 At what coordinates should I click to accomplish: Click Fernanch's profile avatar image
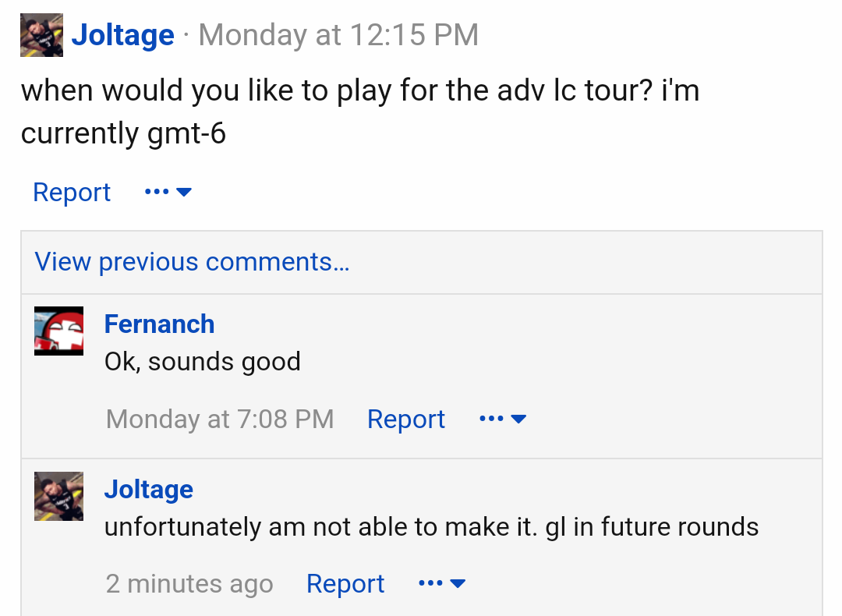pos(58,331)
